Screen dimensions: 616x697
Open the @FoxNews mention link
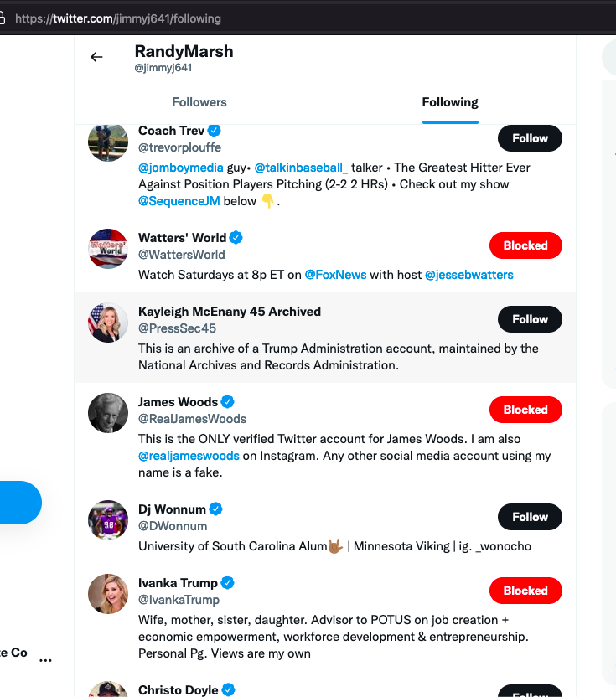point(335,275)
